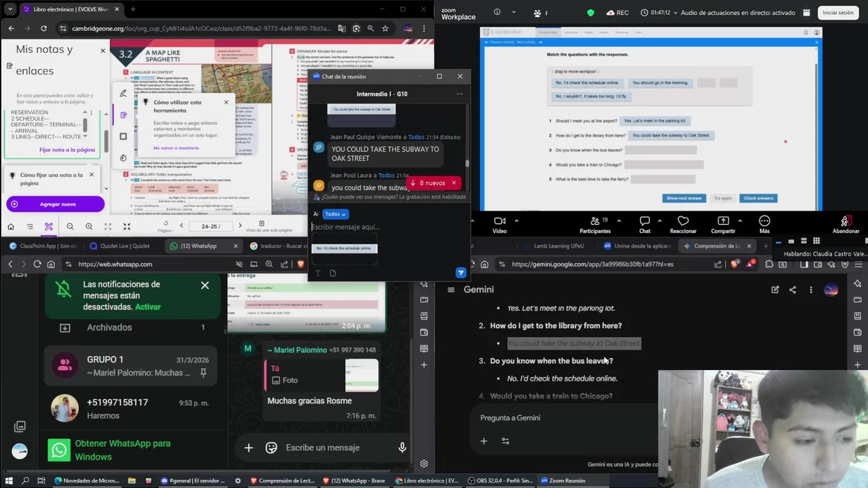This screenshot has height=488, width=868.
Task: Open the GRUPO 1 chat
Action: tap(129, 366)
